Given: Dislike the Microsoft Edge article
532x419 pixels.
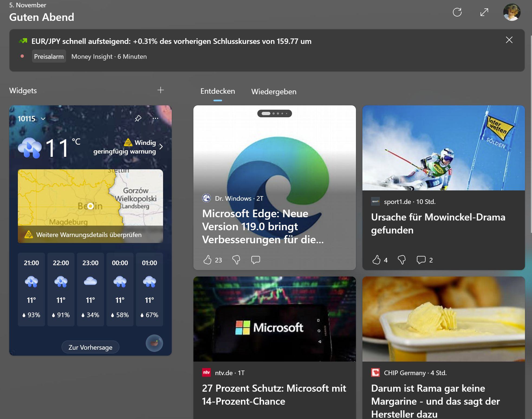Looking at the screenshot, I should (x=236, y=260).
